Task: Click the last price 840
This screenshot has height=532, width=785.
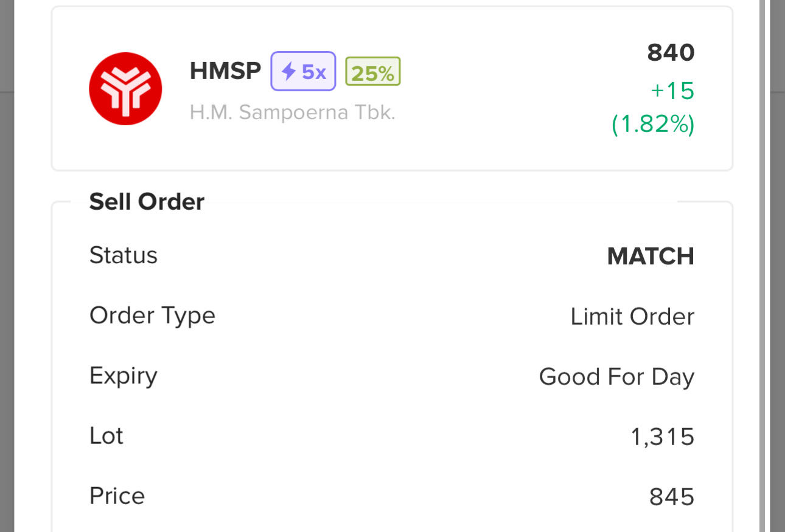Action: click(671, 54)
